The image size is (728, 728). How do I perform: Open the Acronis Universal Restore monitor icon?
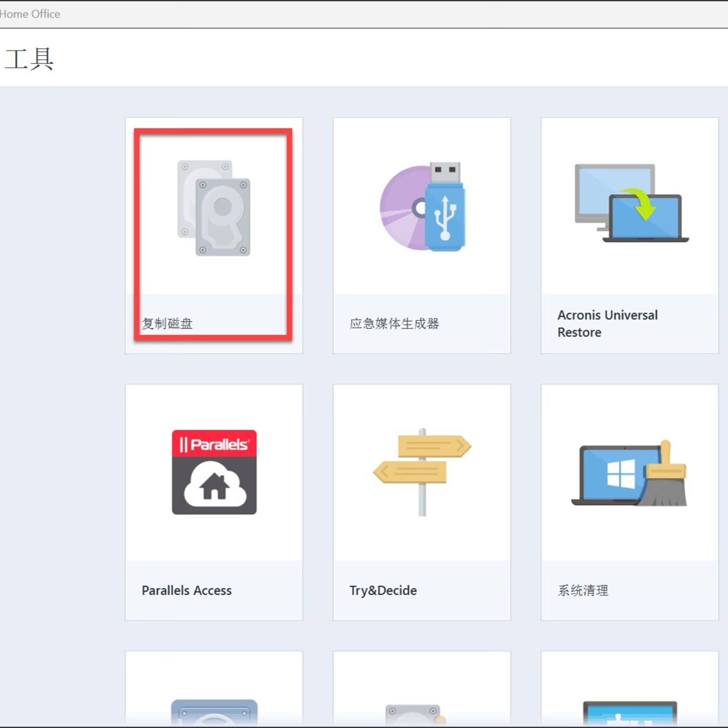point(631,203)
